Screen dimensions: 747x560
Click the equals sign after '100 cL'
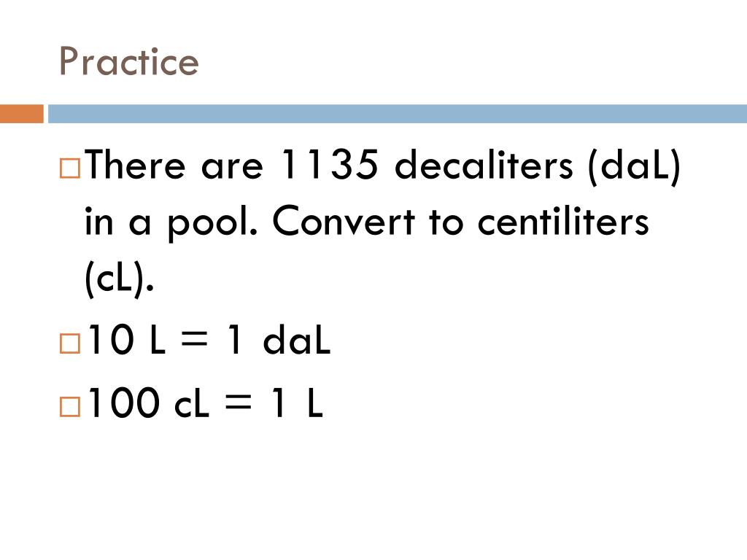(238, 402)
